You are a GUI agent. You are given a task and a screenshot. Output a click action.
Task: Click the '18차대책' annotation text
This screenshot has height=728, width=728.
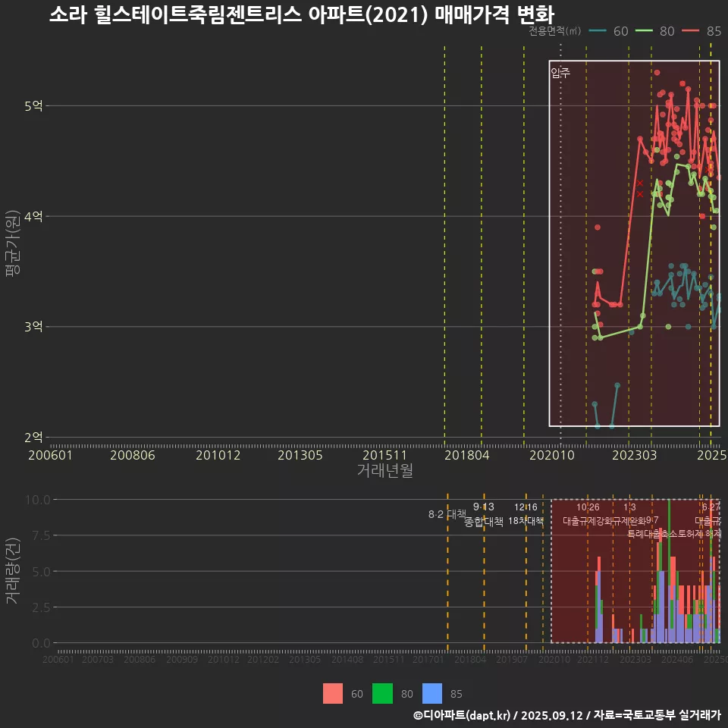coord(526,521)
